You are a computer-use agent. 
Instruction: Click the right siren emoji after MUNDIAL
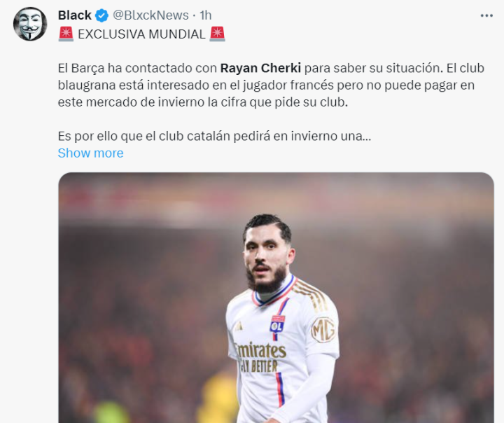tap(217, 34)
